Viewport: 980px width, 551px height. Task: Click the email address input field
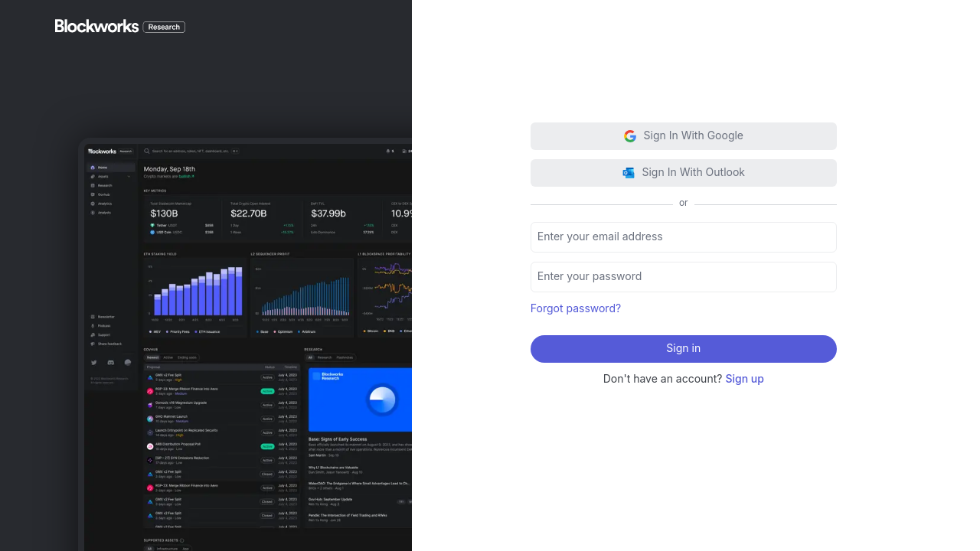684,237
